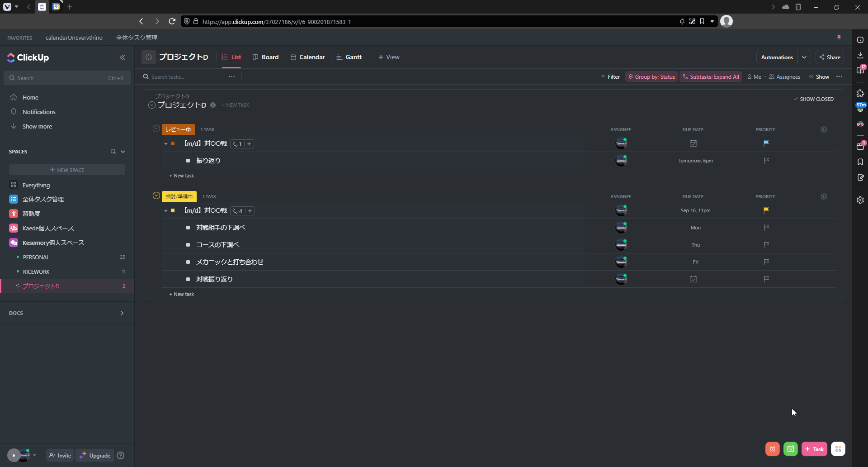Click the Share button
The height and width of the screenshot is (467, 868).
tap(830, 57)
